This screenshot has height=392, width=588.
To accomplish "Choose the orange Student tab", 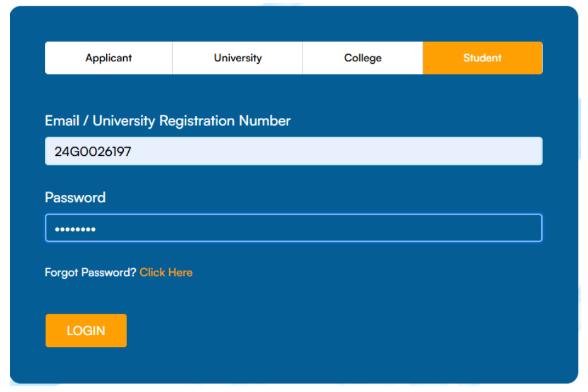I will click(x=483, y=58).
